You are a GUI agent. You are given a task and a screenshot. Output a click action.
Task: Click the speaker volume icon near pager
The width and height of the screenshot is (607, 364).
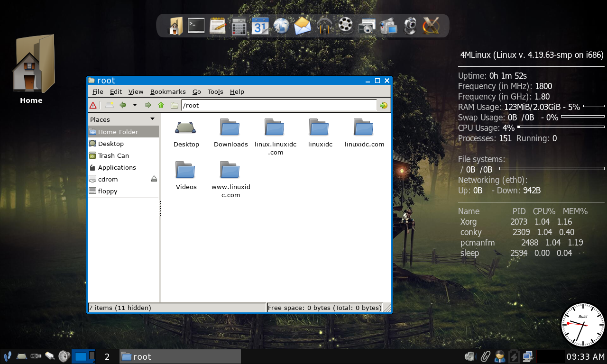(x=64, y=356)
